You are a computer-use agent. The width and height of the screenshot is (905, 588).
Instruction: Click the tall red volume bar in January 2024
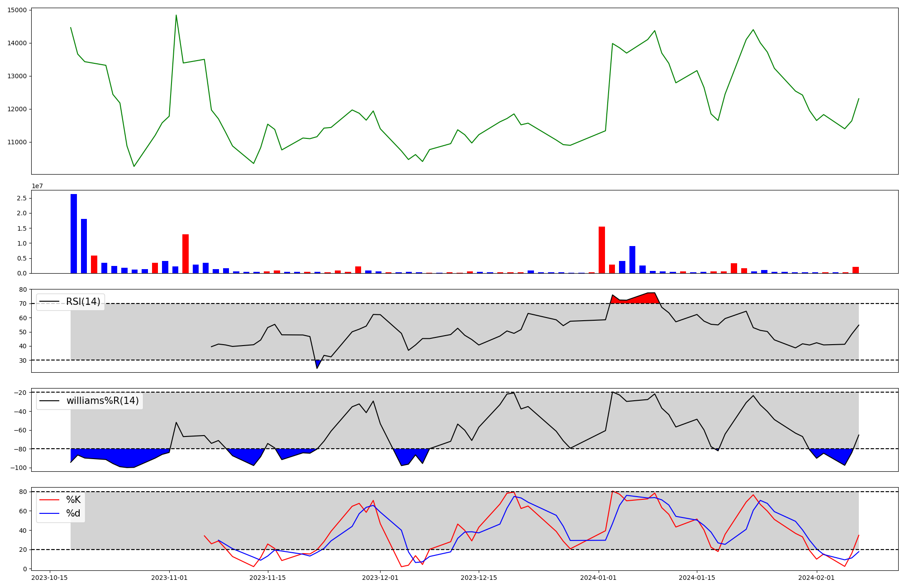[602, 250]
